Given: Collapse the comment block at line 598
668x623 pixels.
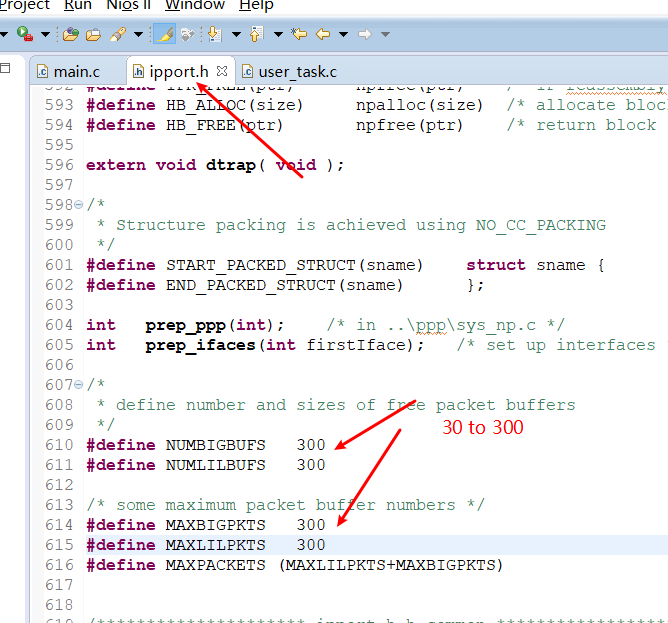Looking at the screenshot, I should (x=78, y=205).
